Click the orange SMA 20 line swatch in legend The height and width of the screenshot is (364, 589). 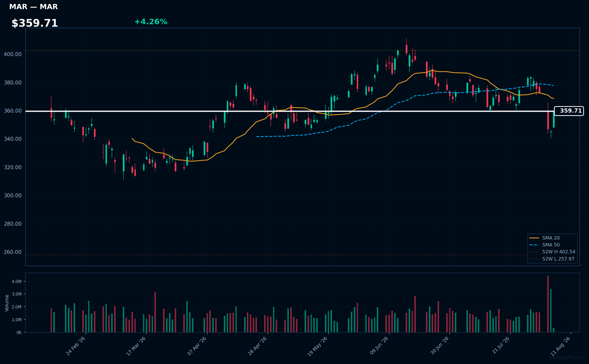[x=534, y=238]
